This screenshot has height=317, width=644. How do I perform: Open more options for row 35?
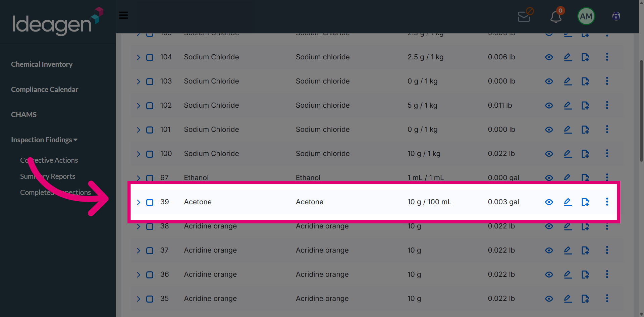(x=607, y=298)
